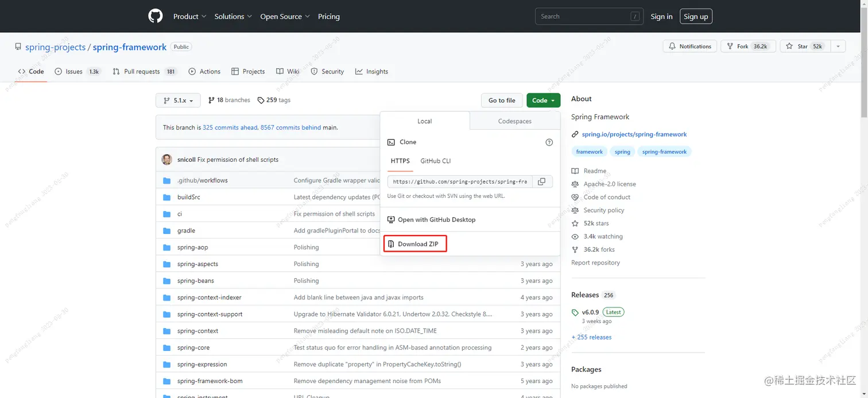
Task: Click inside the Search field
Action: (x=589, y=17)
